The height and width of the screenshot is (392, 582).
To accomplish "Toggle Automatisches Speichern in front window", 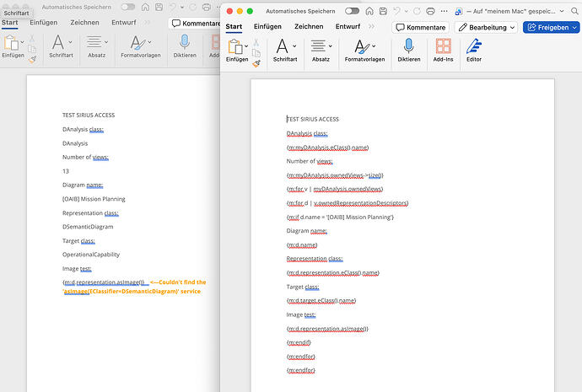I will (352, 11).
